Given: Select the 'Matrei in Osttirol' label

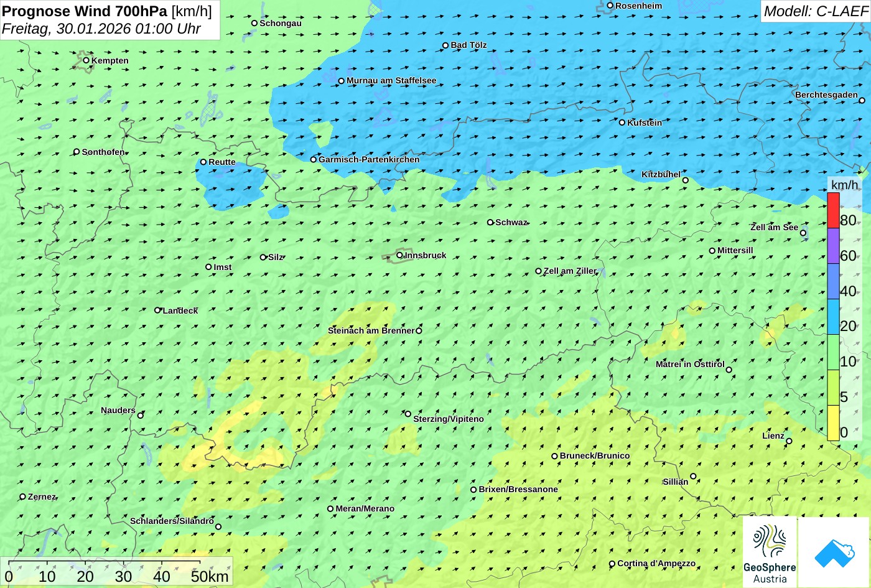Looking at the screenshot, I should pos(690,364).
